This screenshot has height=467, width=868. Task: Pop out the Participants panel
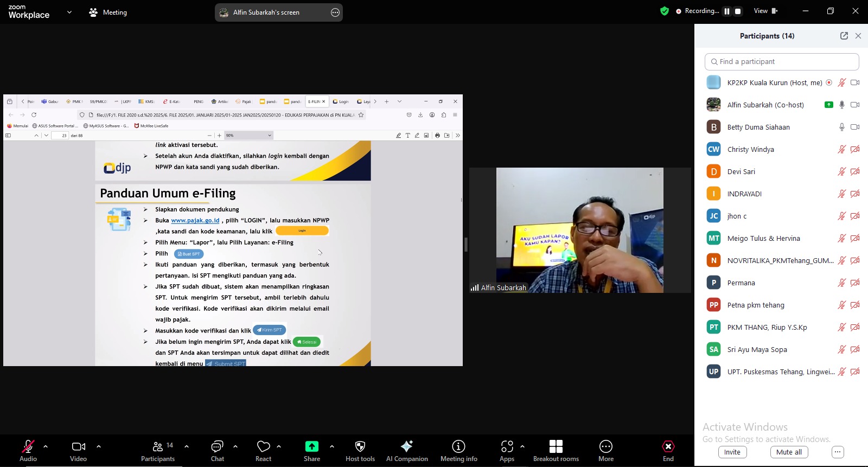pyautogui.click(x=844, y=36)
